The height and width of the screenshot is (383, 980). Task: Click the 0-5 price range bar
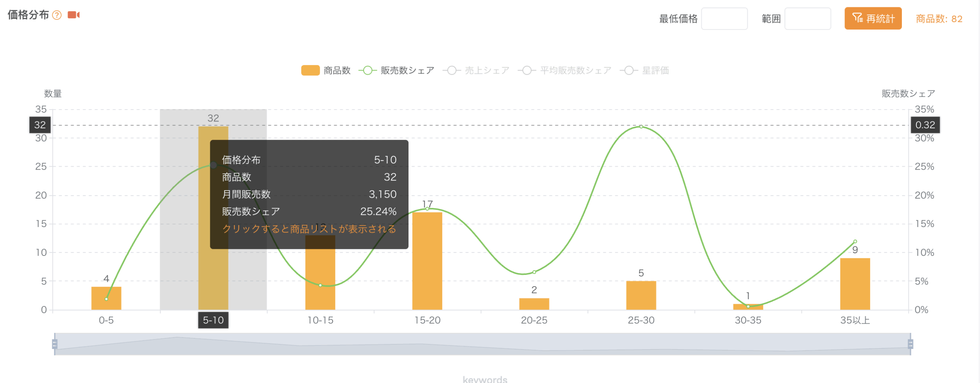tap(106, 298)
